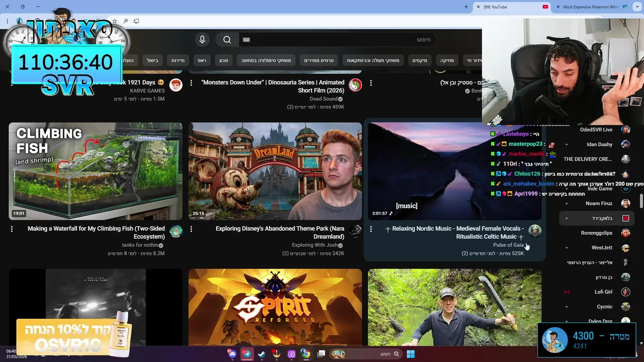Play the Dreamland theme park thumbnail
The image size is (644, 362).
(x=275, y=171)
